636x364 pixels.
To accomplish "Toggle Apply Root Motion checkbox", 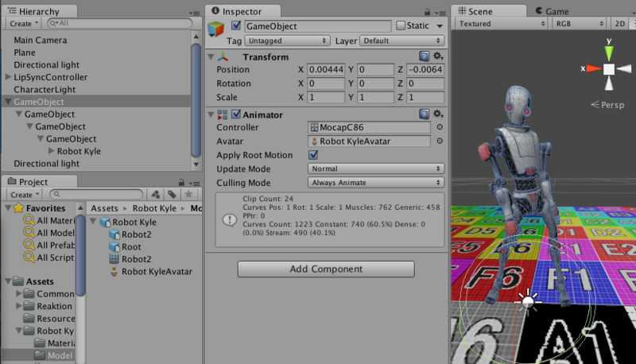I will tap(313, 155).
